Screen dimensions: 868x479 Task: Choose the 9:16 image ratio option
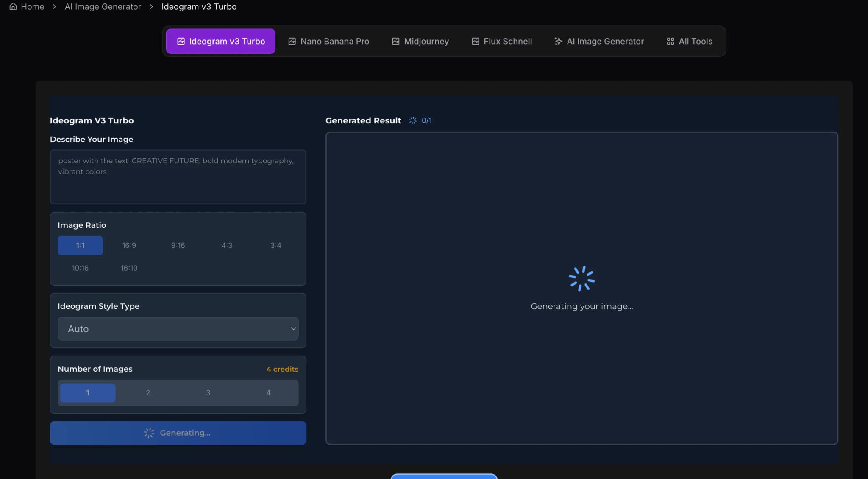tap(178, 245)
